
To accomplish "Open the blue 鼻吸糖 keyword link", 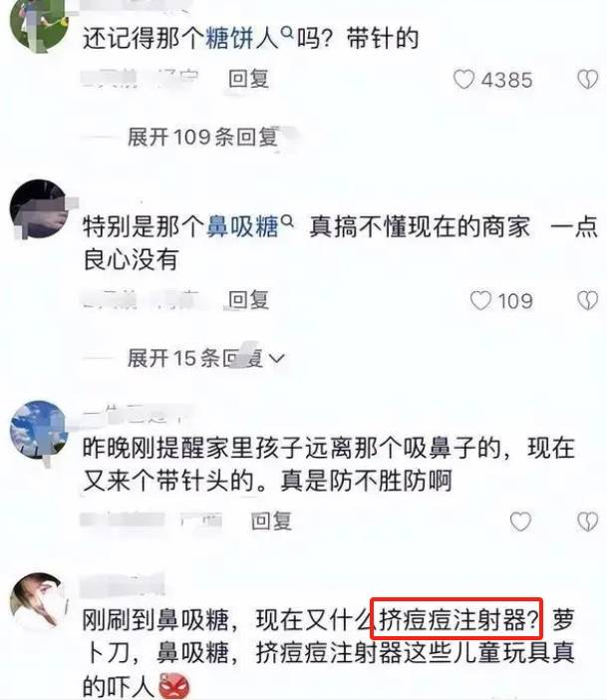I will 242,226.
